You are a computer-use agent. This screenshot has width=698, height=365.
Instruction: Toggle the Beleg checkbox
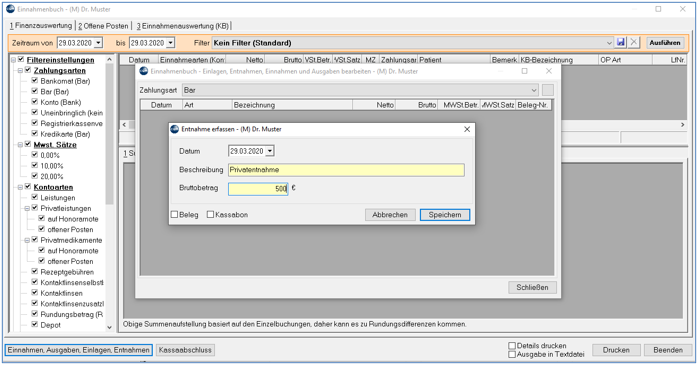[x=174, y=215]
